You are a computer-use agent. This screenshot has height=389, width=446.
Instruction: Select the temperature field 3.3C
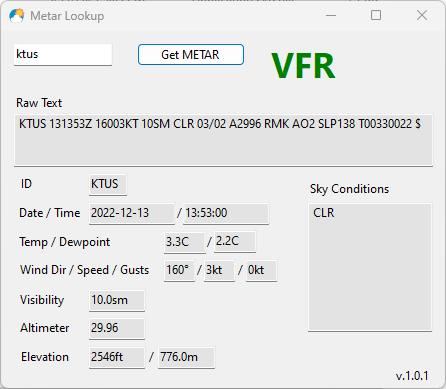click(185, 242)
